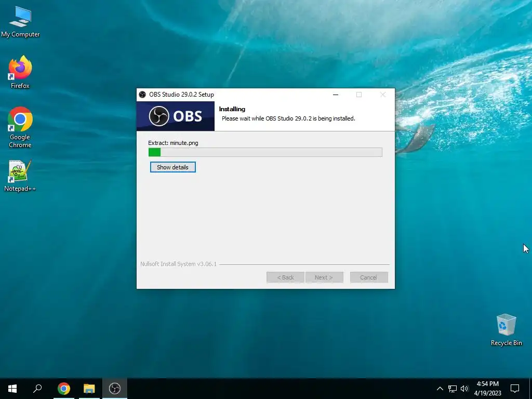Viewport: 532px width, 399px height.
Task: Show hidden system tray icons
Action: pos(440,389)
